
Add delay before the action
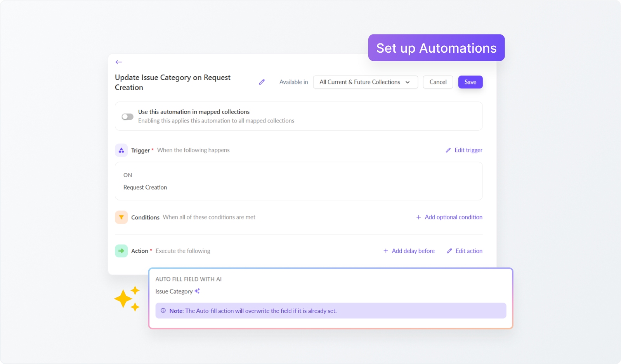click(x=409, y=251)
